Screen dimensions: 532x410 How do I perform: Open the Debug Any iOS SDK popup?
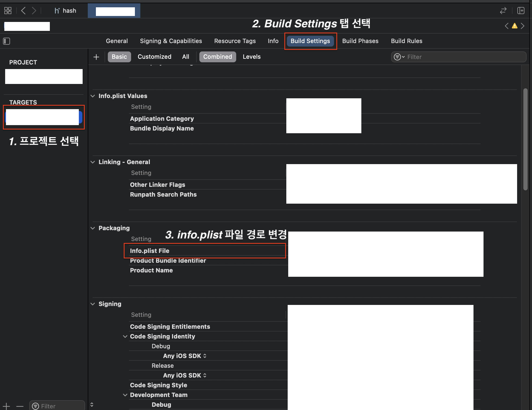pyautogui.click(x=185, y=356)
